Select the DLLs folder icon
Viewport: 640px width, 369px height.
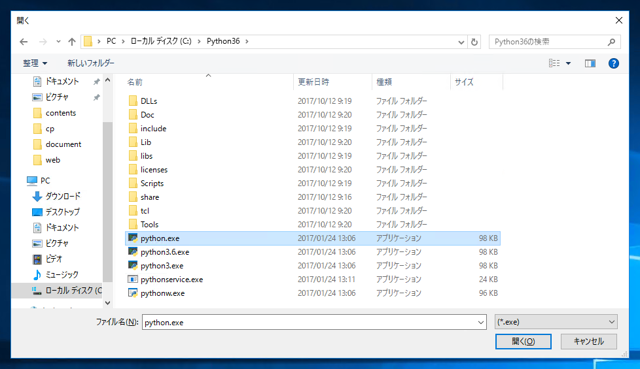pyautogui.click(x=133, y=101)
